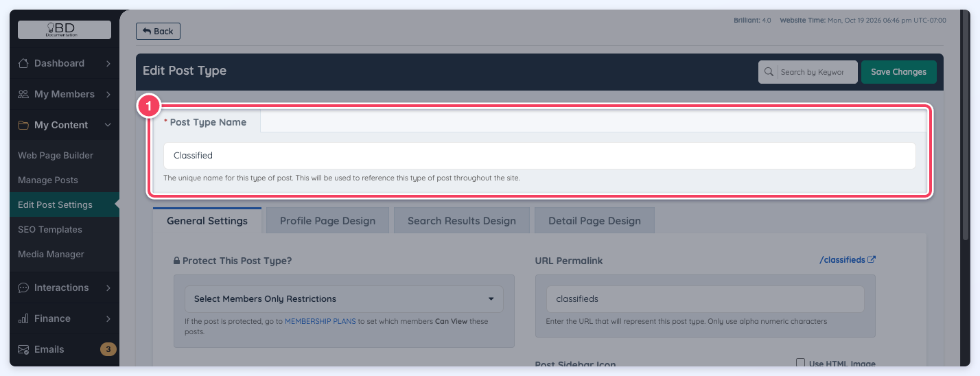Image resolution: width=980 pixels, height=376 pixels.
Task: Click URL Permalink field containing classifieds
Action: (x=705, y=299)
